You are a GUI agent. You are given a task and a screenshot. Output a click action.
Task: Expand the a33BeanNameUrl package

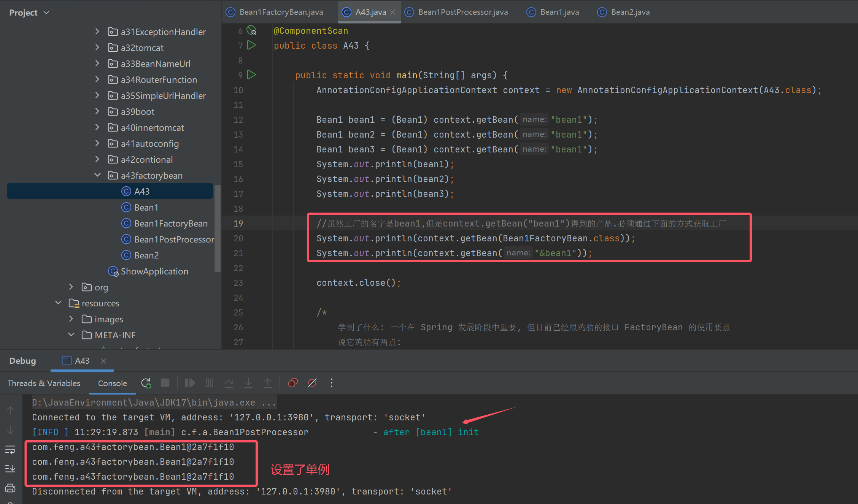[x=97, y=63]
